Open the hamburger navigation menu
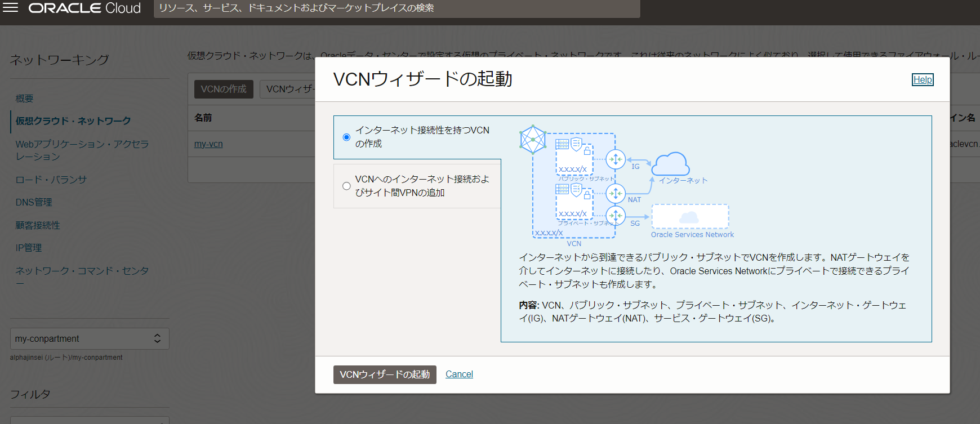The height and width of the screenshot is (424, 980). coord(11,8)
